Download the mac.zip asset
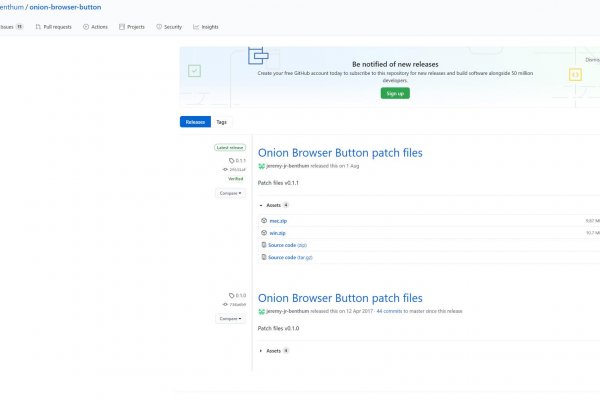Image resolution: width=600 pixels, height=400 pixels. (279, 220)
